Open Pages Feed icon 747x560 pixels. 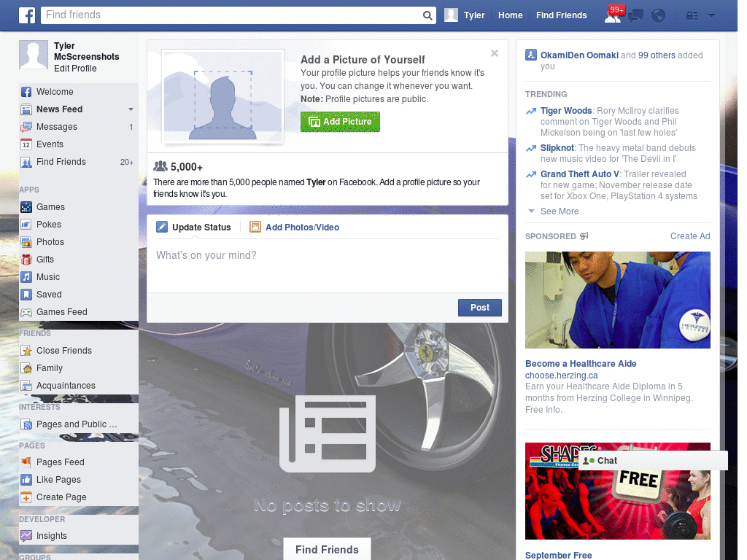coord(26,462)
